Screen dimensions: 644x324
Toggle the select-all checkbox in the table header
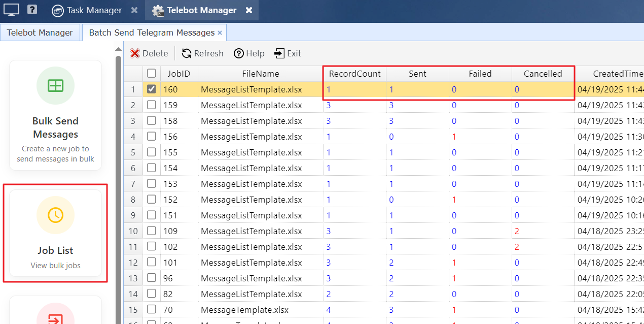(x=151, y=74)
